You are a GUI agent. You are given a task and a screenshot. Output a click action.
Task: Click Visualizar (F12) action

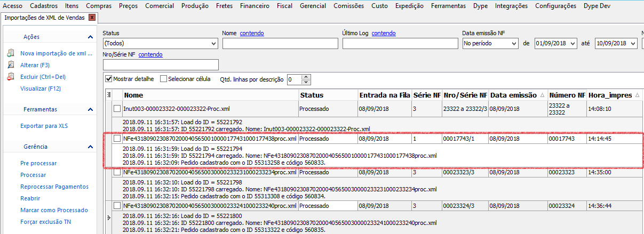(41, 88)
